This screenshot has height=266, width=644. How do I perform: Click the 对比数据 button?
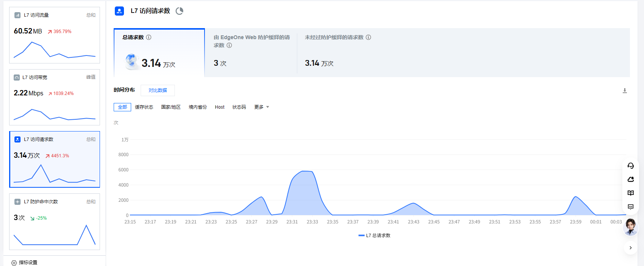click(158, 90)
